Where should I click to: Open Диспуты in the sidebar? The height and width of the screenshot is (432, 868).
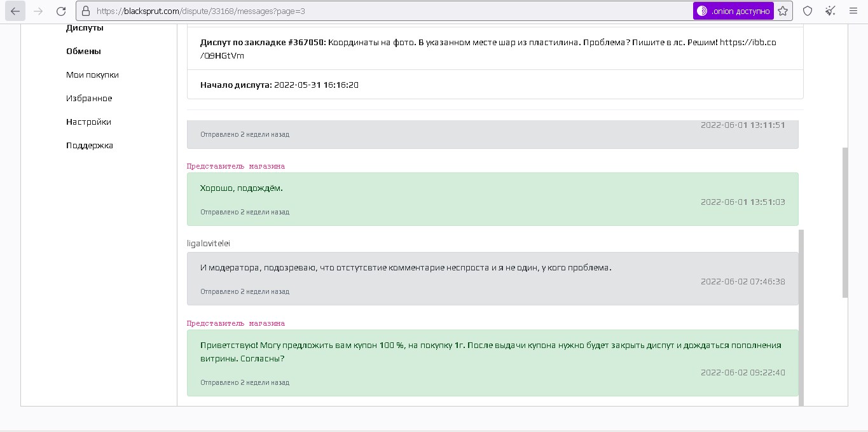point(85,28)
